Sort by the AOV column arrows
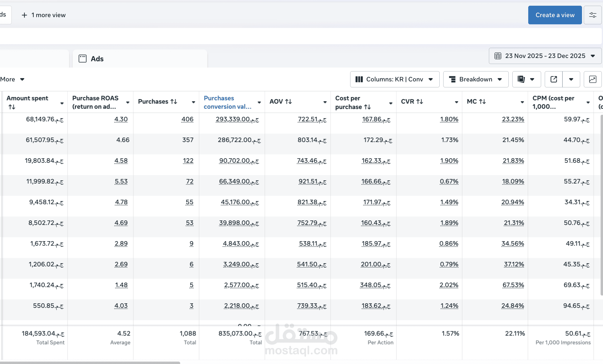This screenshot has height=364, width=603. click(x=288, y=102)
